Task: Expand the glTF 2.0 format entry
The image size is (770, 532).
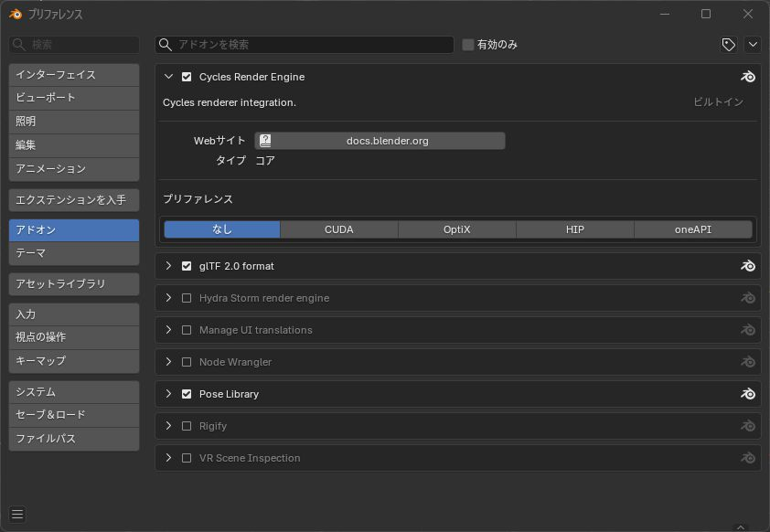Action: pyautogui.click(x=168, y=266)
